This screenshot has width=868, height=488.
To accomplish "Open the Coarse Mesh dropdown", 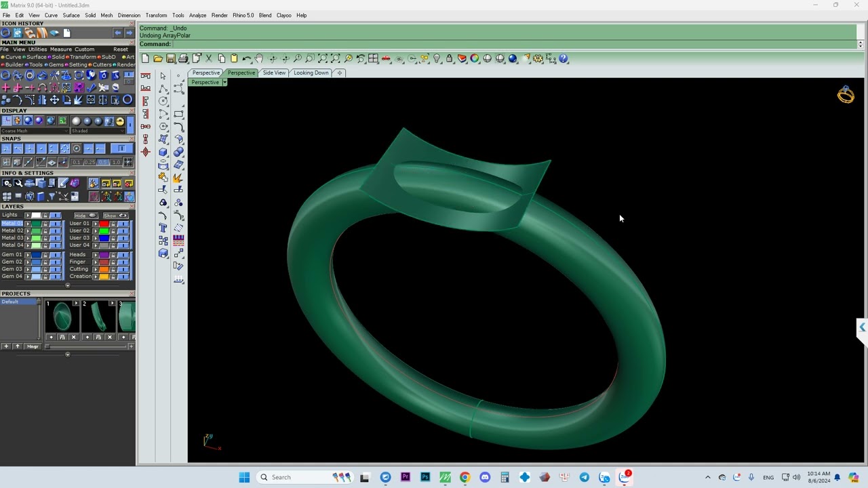I will [x=35, y=131].
